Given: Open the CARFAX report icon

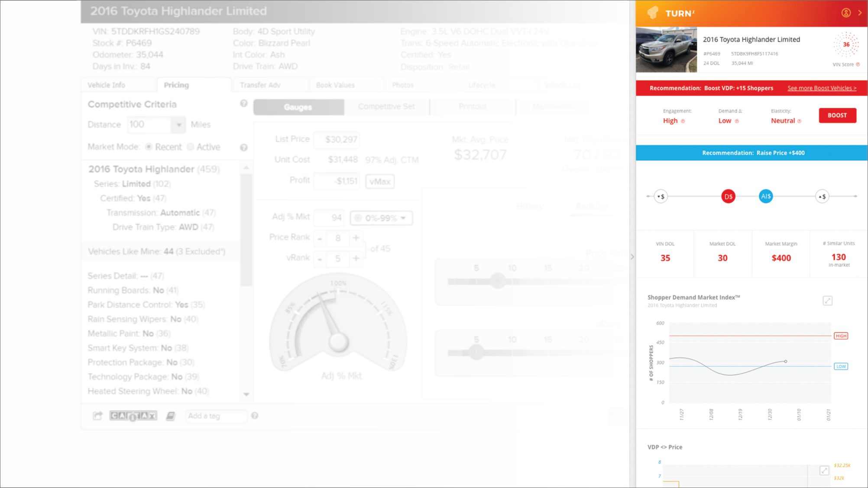Looking at the screenshot, I should pyautogui.click(x=133, y=416).
